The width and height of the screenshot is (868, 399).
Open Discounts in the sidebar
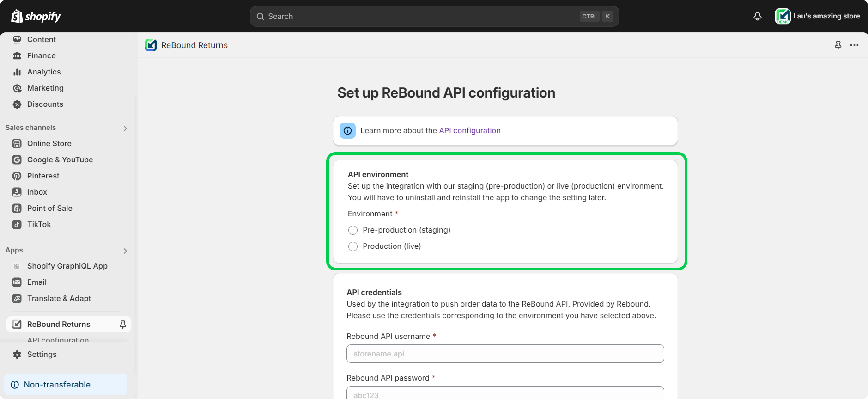45,104
